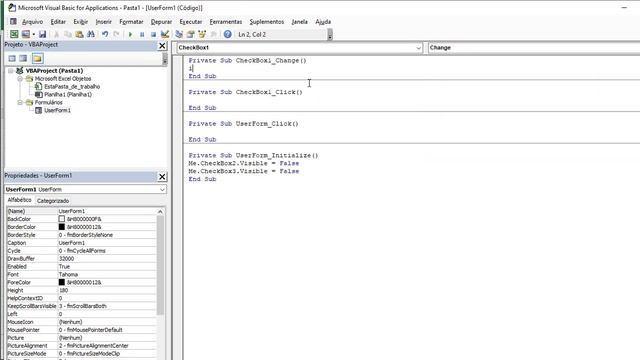
Task: Select Planilha1 (Planilha1) in project tree
Action: pos(68,94)
